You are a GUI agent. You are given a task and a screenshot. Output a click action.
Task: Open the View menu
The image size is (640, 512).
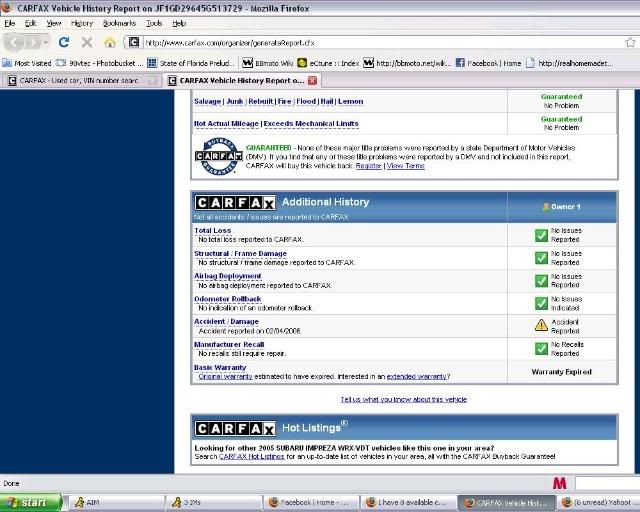pyautogui.click(x=53, y=23)
